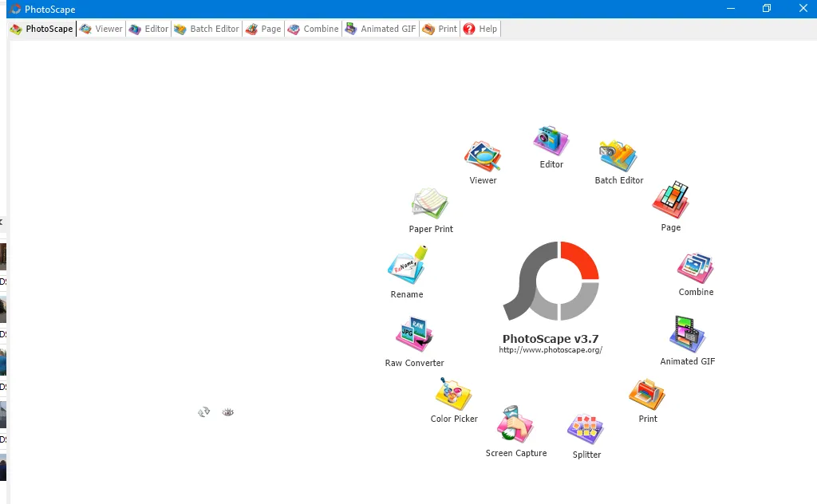Open the Paper Print icon

click(430, 203)
